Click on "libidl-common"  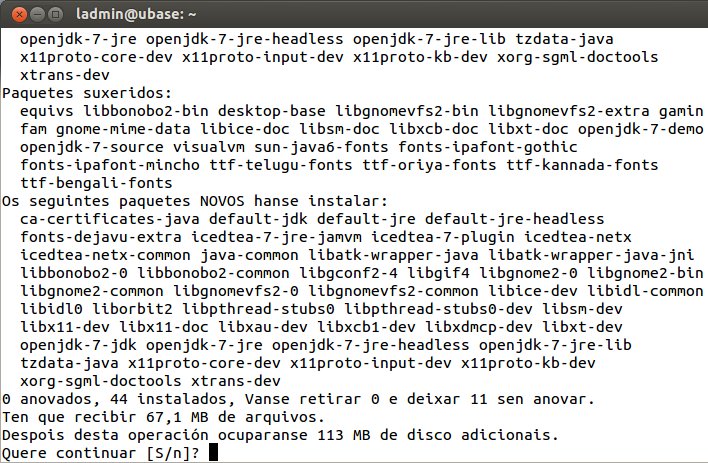pos(645,291)
